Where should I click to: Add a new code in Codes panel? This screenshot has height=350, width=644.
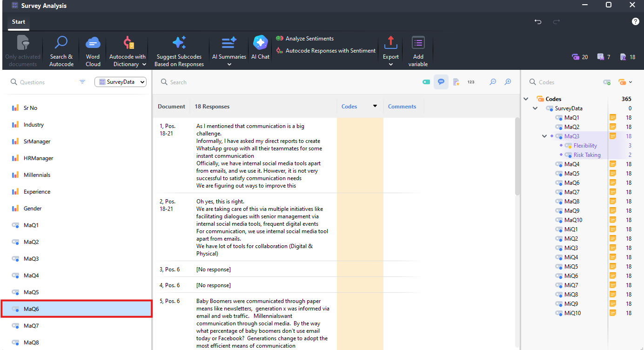pos(607,82)
